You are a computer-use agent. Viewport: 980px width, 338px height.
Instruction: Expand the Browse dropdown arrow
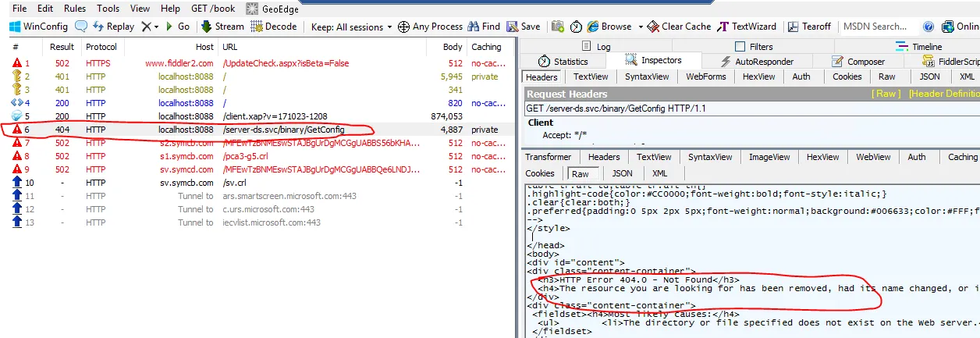pyautogui.click(x=641, y=27)
